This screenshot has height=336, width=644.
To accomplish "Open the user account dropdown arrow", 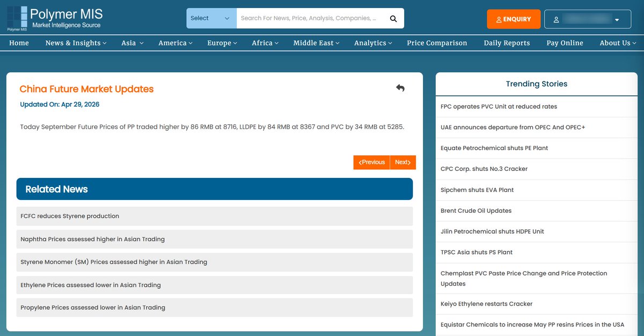I will pyautogui.click(x=617, y=20).
